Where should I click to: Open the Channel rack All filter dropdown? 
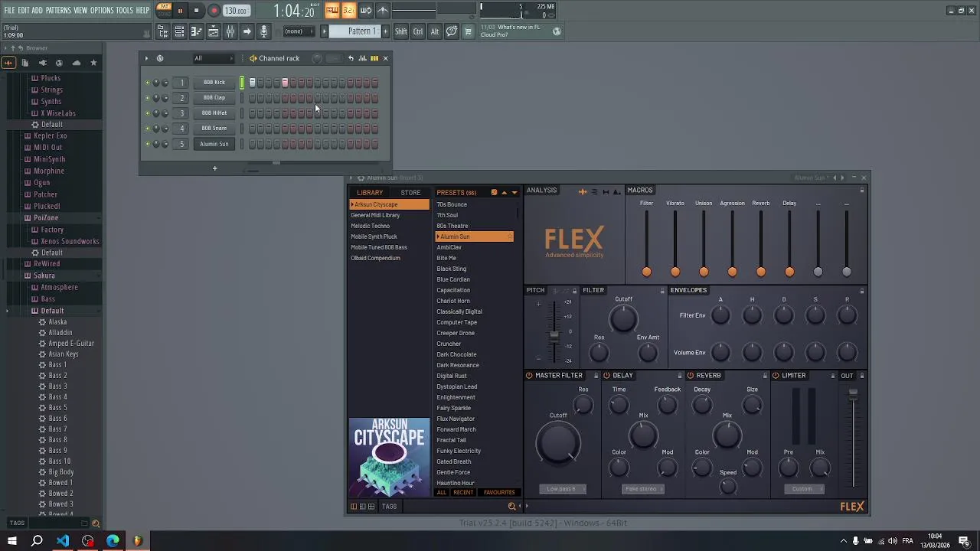(x=213, y=58)
